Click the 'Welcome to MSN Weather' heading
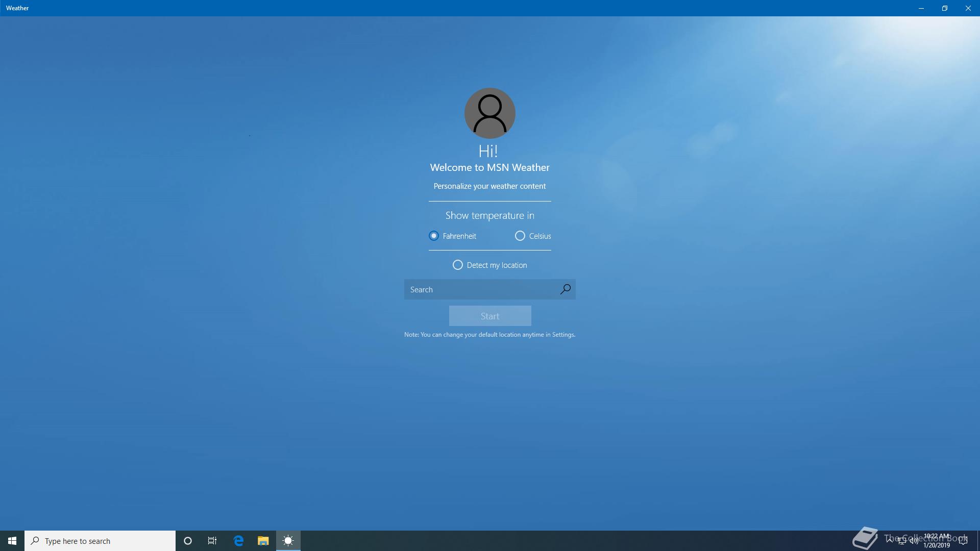The width and height of the screenshot is (980, 551). click(490, 167)
